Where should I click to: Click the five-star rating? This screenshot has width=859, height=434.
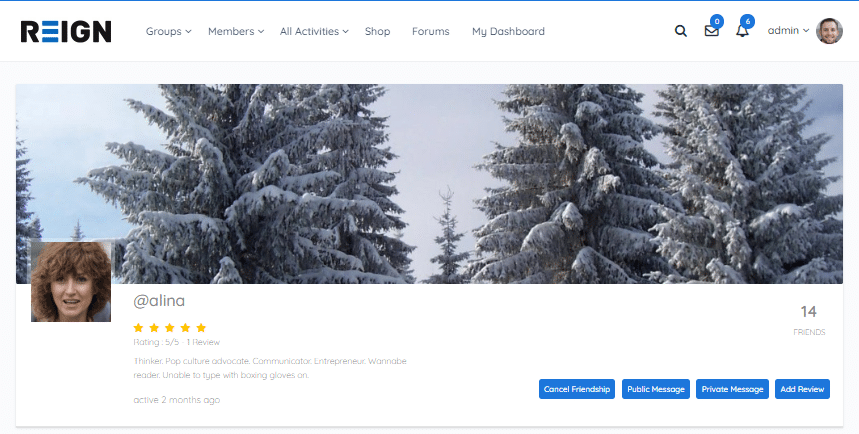(x=170, y=328)
